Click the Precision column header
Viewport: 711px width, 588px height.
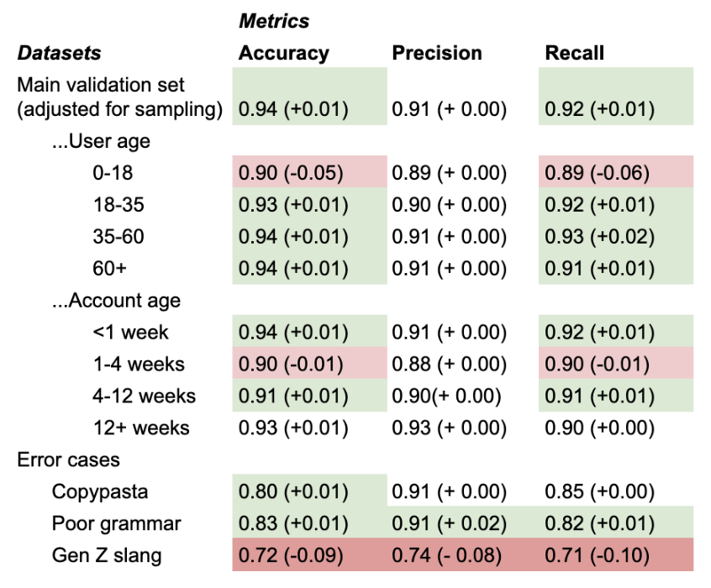click(x=437, y=53)
